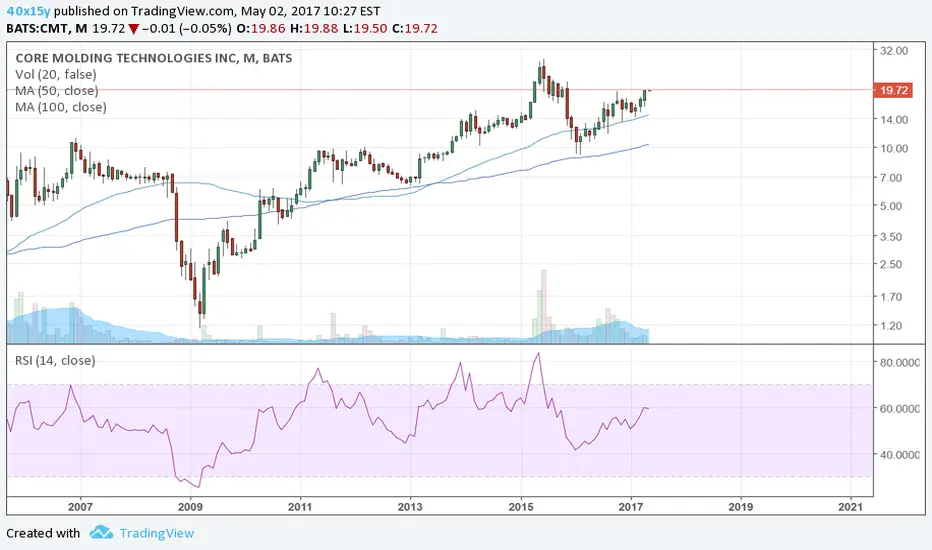Click the RSI peak near 2015
The height and width of the screenshot is (550, 932).
[x=539, y=354]
